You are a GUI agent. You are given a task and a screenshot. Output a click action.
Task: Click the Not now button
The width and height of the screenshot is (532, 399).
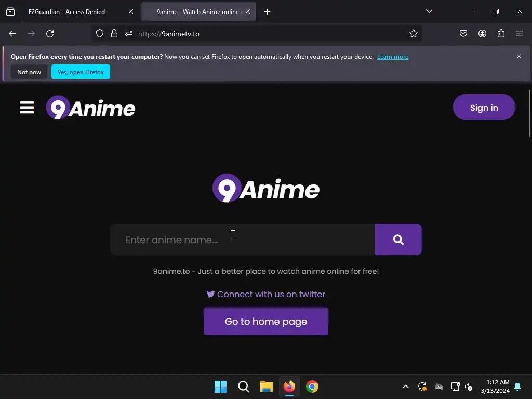click(29, 72)
